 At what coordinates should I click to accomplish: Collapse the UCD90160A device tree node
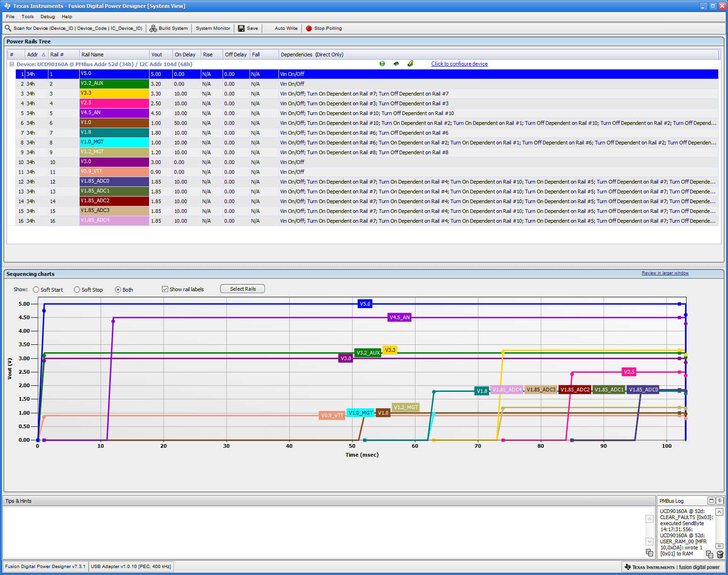coord(12,64)
